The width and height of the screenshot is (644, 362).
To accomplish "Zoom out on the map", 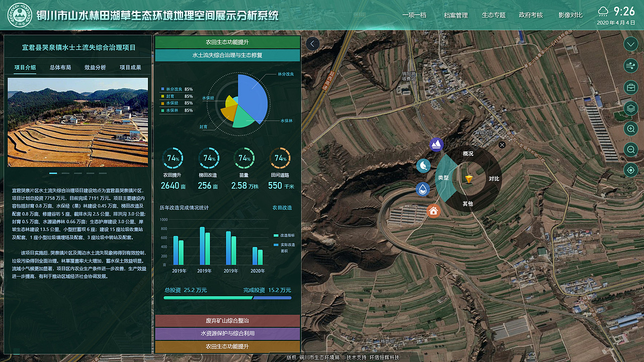I will click(x=630, y=149).
